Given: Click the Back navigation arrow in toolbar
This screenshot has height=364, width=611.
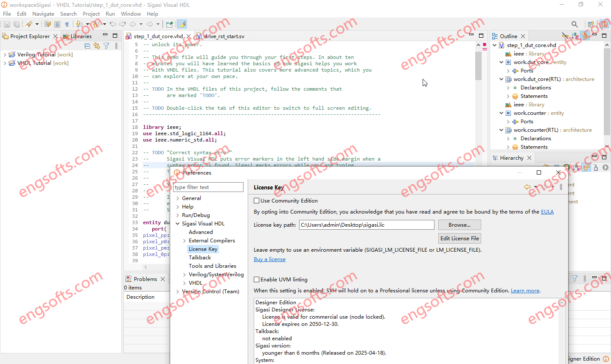Looking at the screenshot, I should click(x=133, y=24).
